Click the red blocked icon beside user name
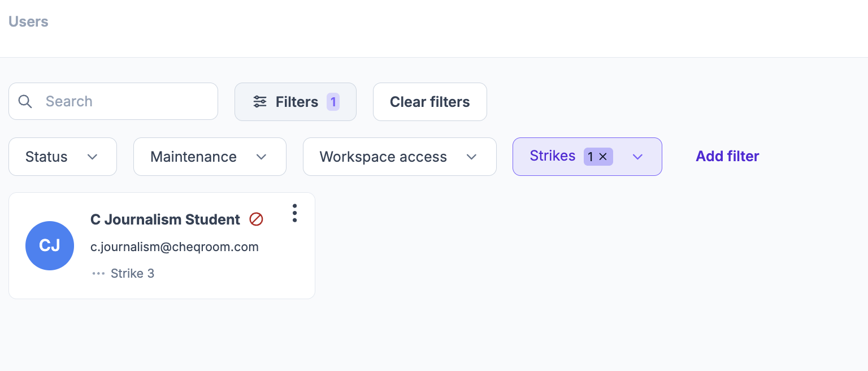Viewport: 868px width, 371px height. point(257,219)
